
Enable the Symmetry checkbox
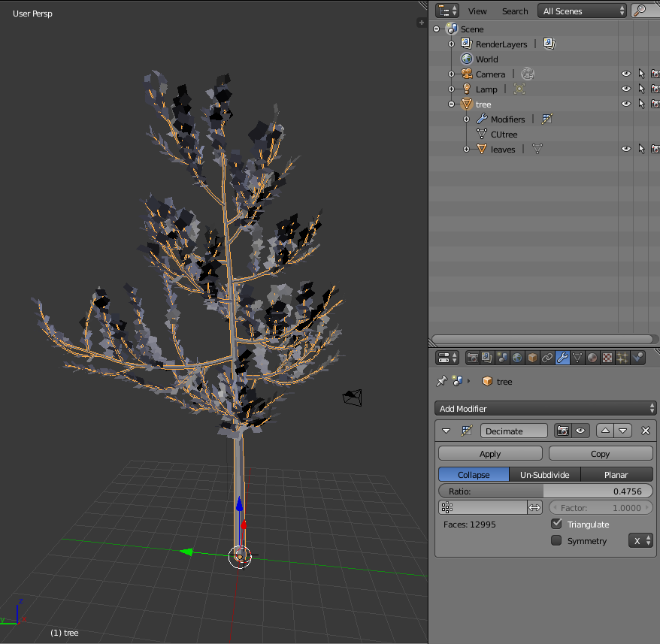click(x=556, y=540)
